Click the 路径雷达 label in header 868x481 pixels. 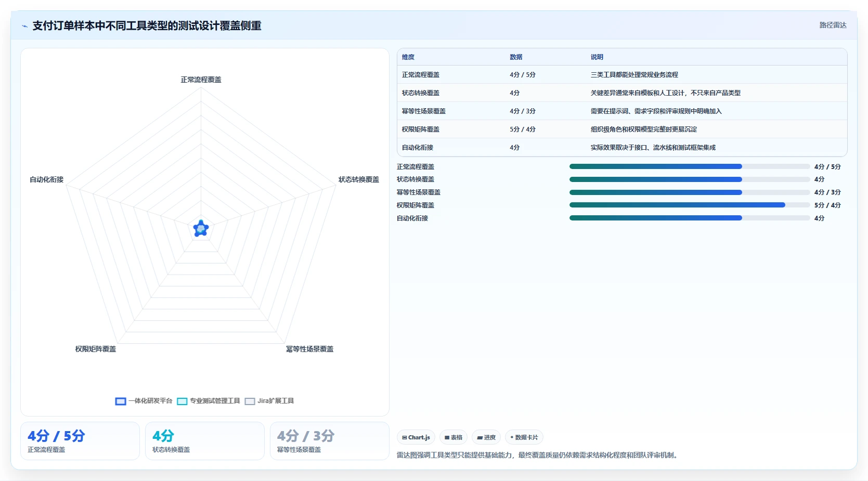[x=833, y=25]
